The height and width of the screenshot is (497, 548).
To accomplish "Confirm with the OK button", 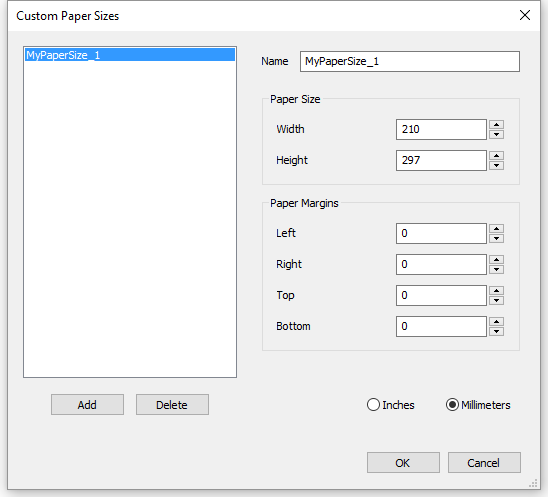I will click(x=403, y=463).
